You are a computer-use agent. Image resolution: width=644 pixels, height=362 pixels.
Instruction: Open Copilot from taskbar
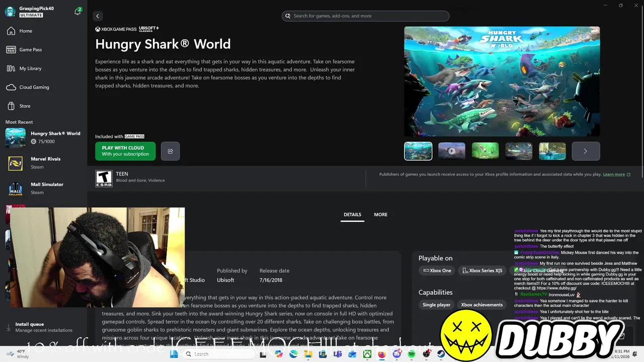point(279,354)
